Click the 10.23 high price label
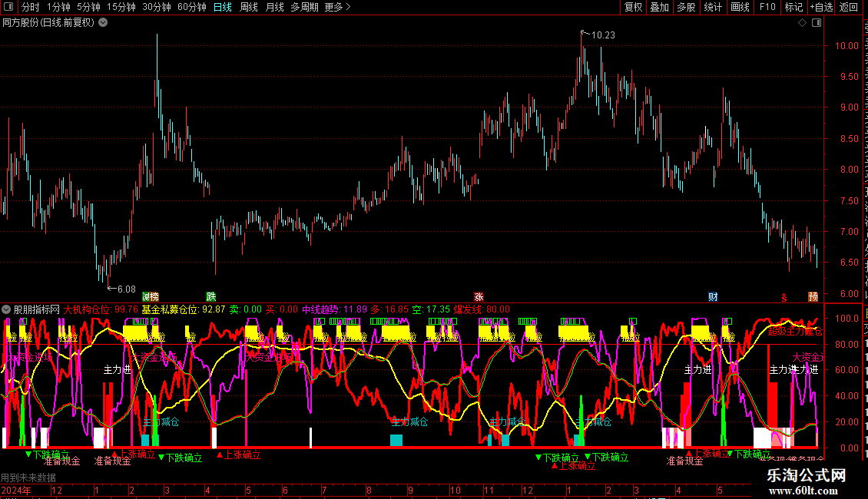 (603, 35)
